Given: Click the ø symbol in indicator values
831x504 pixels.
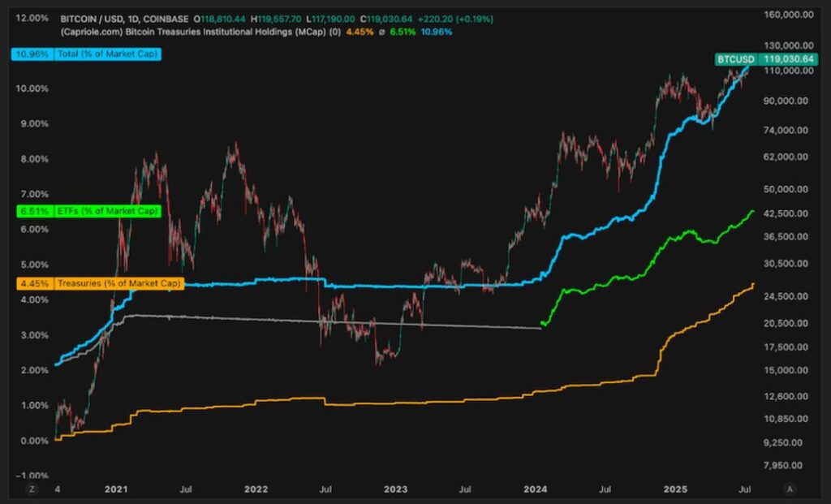Looking at the screenshot, I should pyautogui.click(x=381, y=32).
